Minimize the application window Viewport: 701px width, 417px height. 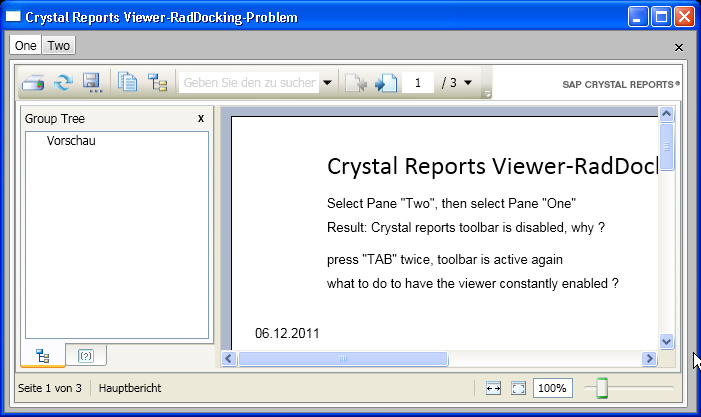click(x=638, y=17)
